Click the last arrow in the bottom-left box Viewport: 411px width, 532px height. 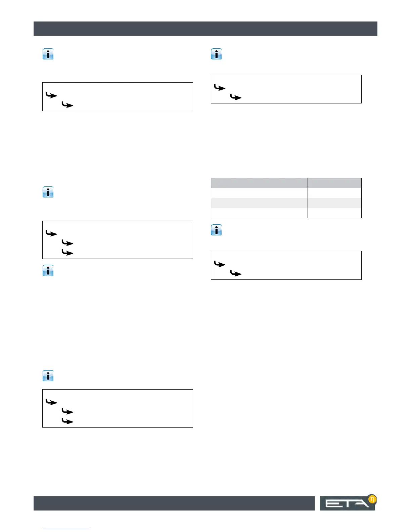67,421
